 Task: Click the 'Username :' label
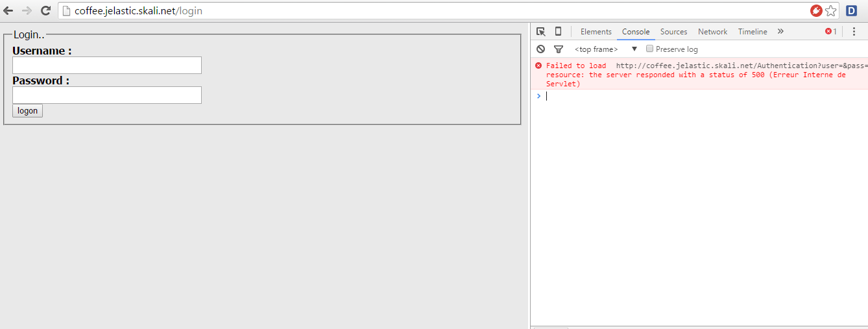[42, 51]
